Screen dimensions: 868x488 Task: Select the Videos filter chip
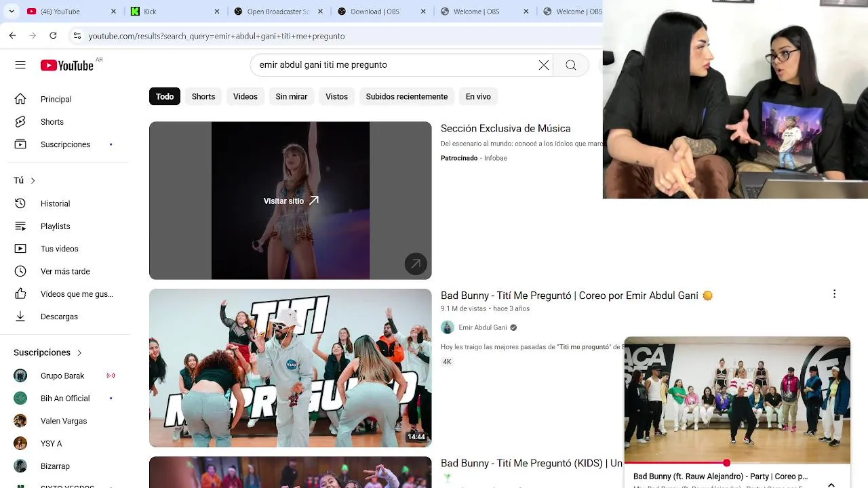click(x=245, y=96)
